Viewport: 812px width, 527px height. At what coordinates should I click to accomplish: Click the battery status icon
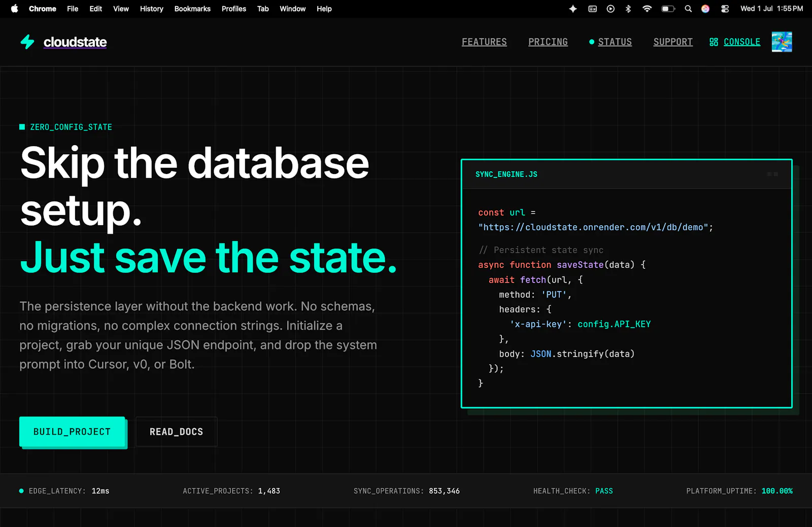668,9
